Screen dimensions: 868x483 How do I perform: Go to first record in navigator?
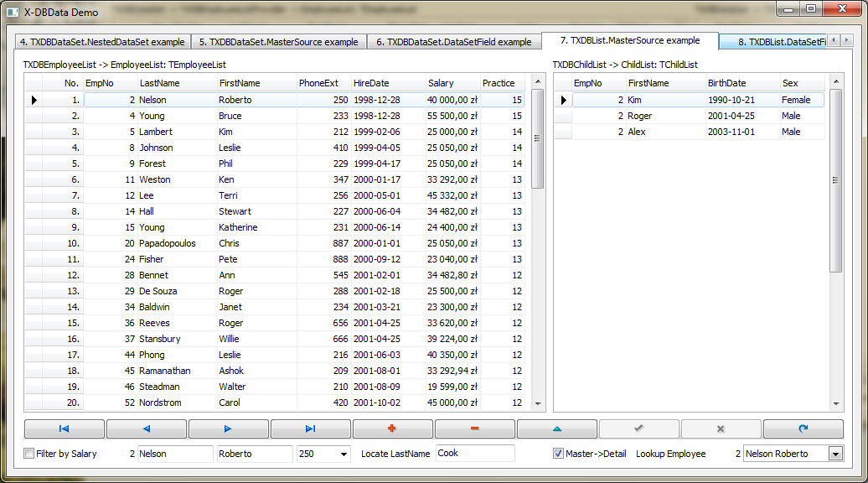point(65,428)
